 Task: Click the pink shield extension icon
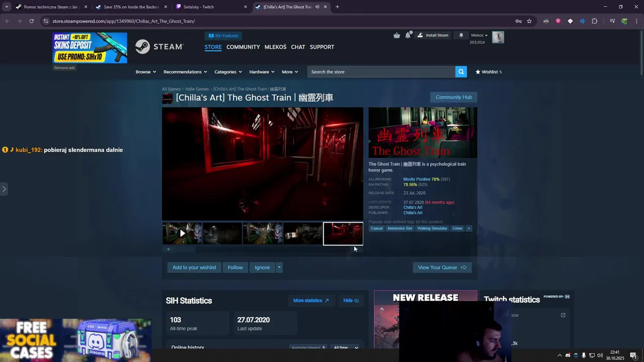tap(558, 21)
